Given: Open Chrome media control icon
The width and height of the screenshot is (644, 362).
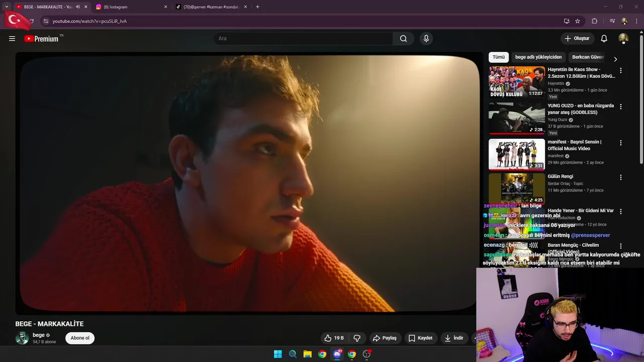Looking at the screenshot, I should [612, 21].
